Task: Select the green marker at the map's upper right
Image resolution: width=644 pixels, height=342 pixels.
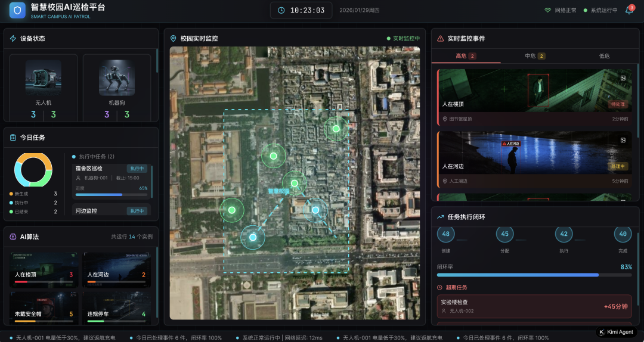Action: 336,129
